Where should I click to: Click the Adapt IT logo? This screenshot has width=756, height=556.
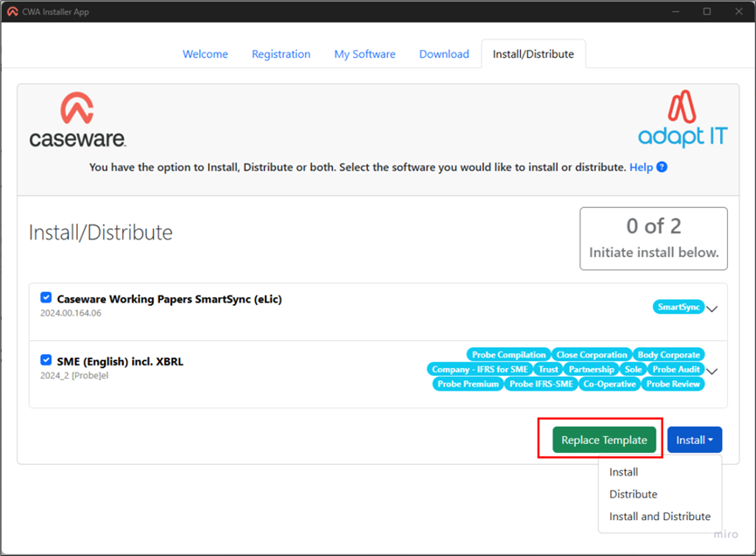[683, 119]
